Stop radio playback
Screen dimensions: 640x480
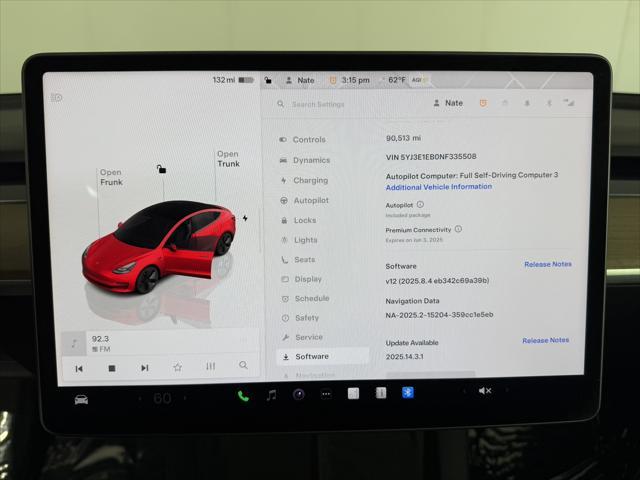112,368
